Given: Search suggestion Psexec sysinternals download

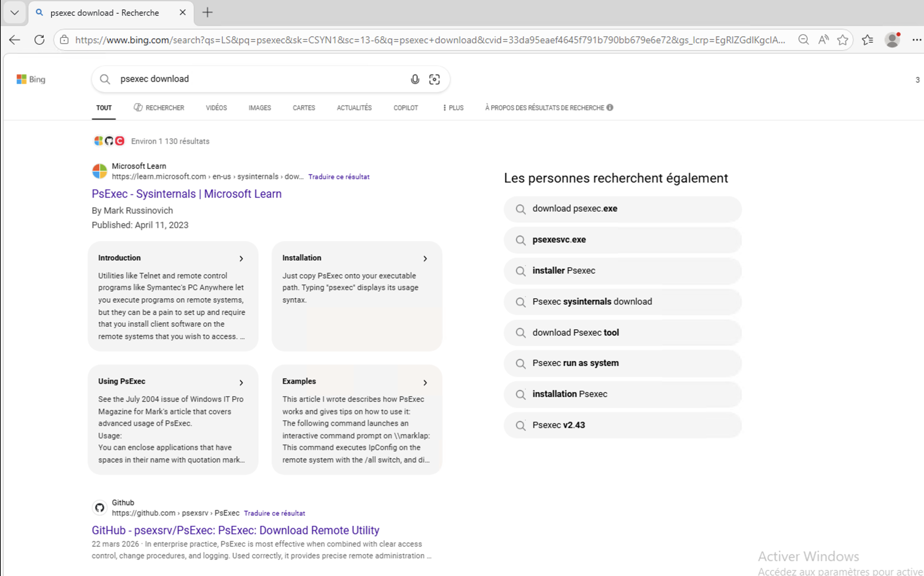Looking at the screenshot, I should coord(622,302).
